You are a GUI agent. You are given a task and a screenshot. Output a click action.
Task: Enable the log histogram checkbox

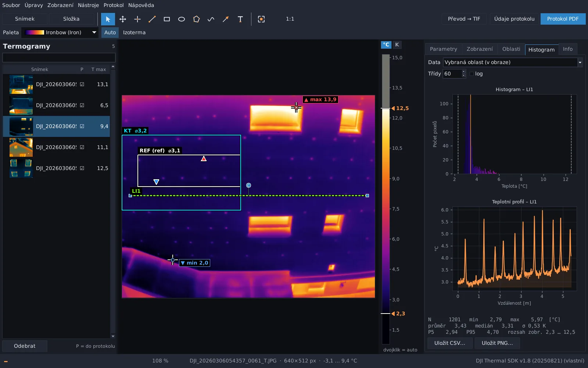pyautogui.click(x=472, y=74)
